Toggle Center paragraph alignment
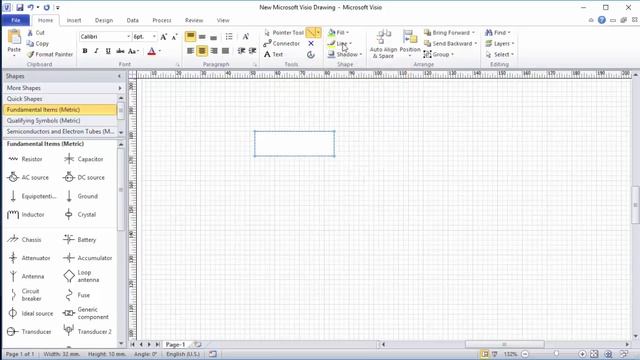The image size is (640, 360). click(x=202, y=51)
